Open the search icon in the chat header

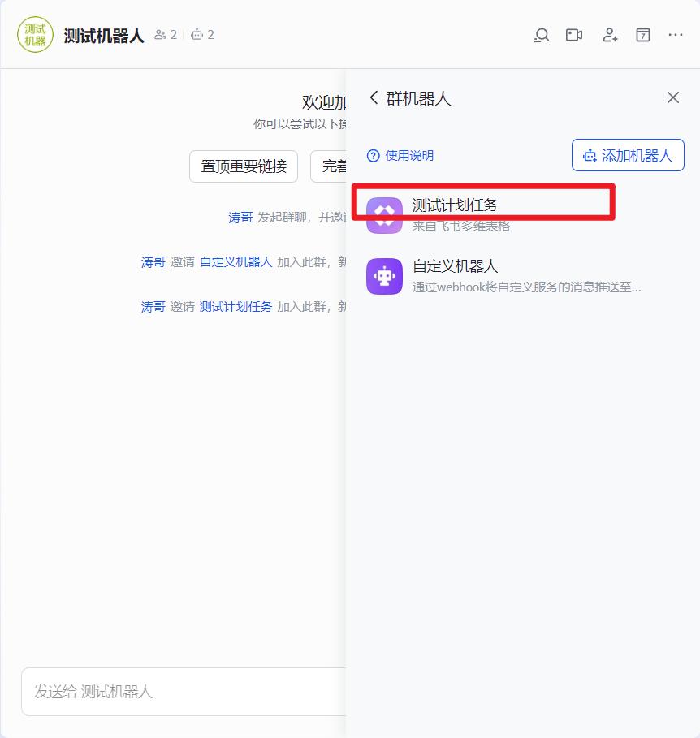(x=541, y=35)
